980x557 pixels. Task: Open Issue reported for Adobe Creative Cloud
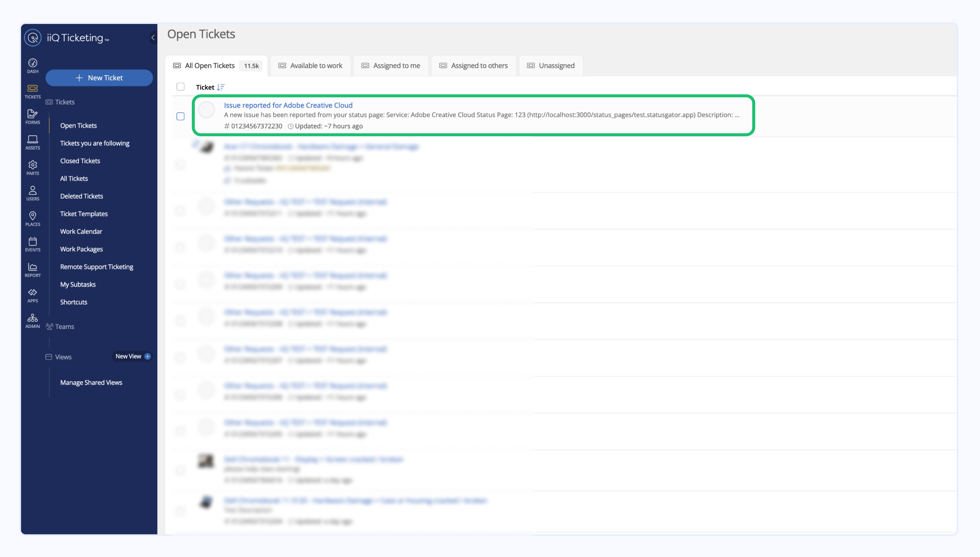(x=288, y=105)
